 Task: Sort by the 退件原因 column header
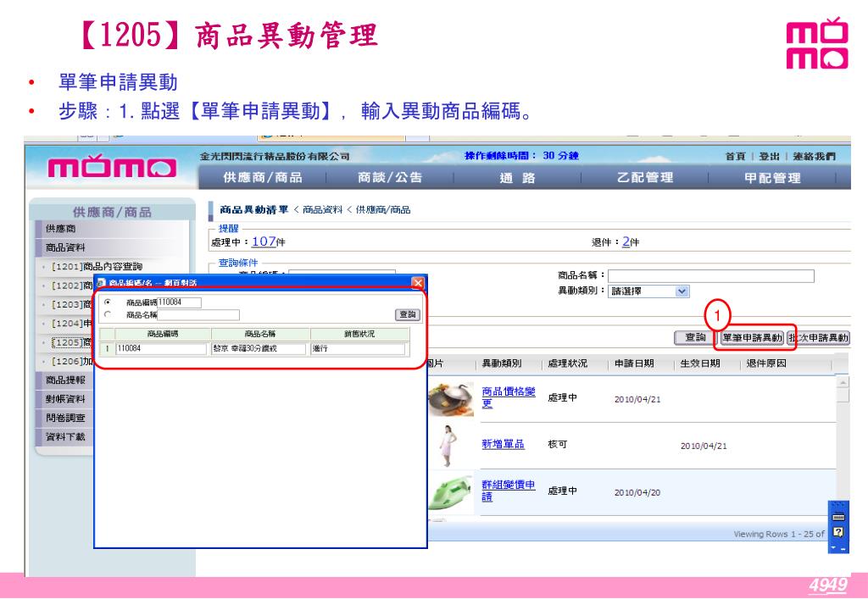(x=766, y=363)
